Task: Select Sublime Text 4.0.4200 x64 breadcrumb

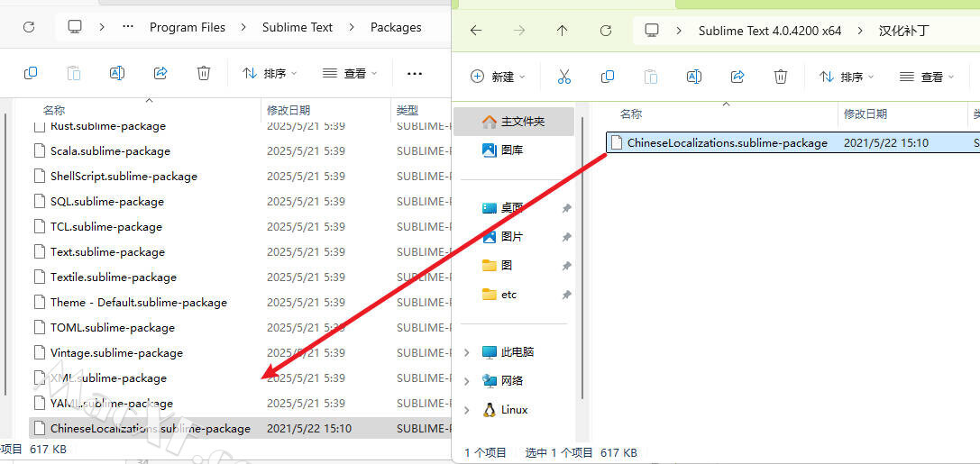Action: click(x=770, y=31)
